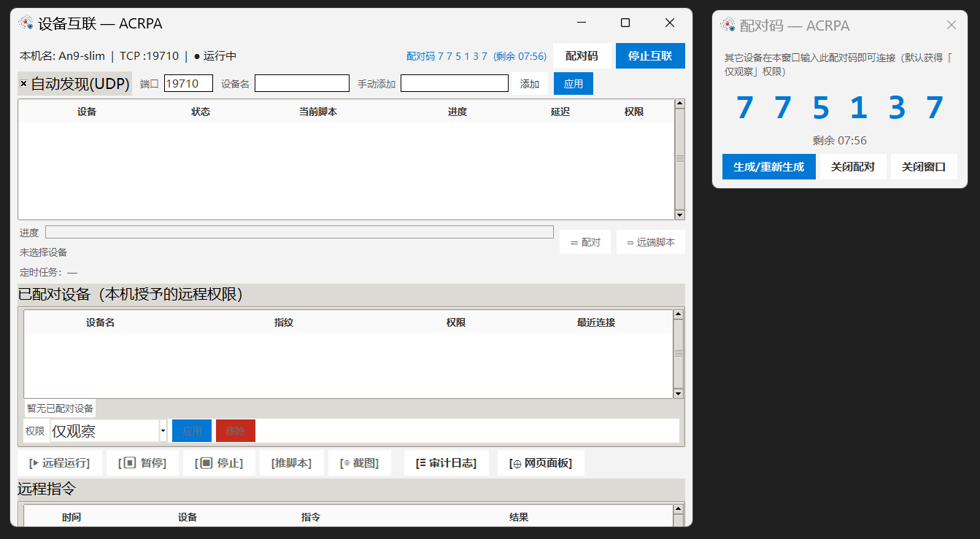The height and width of the screenshot is (539, 980).
Task: Click the 指纹 column header
Action: (x=284, y=322)
